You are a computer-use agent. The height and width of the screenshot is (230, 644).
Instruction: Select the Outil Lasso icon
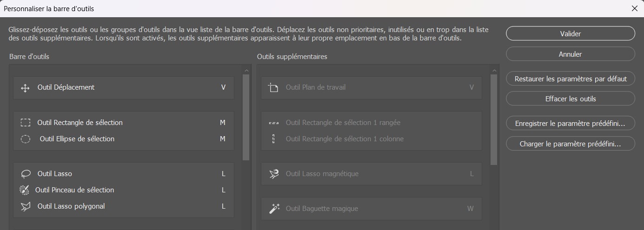(26, 174)
